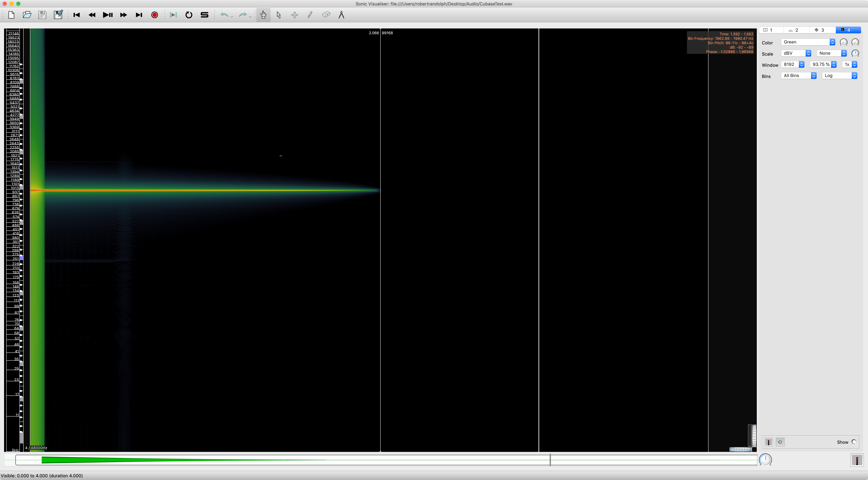Toggle Constrain playback to selection
This screenshot has height=480, width=868.
tap(173, 15)
